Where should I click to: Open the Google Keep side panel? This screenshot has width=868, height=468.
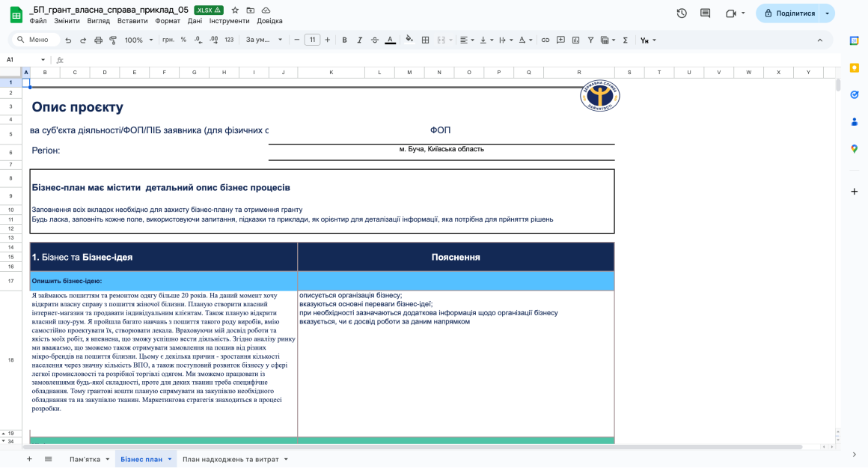(855, 67)
